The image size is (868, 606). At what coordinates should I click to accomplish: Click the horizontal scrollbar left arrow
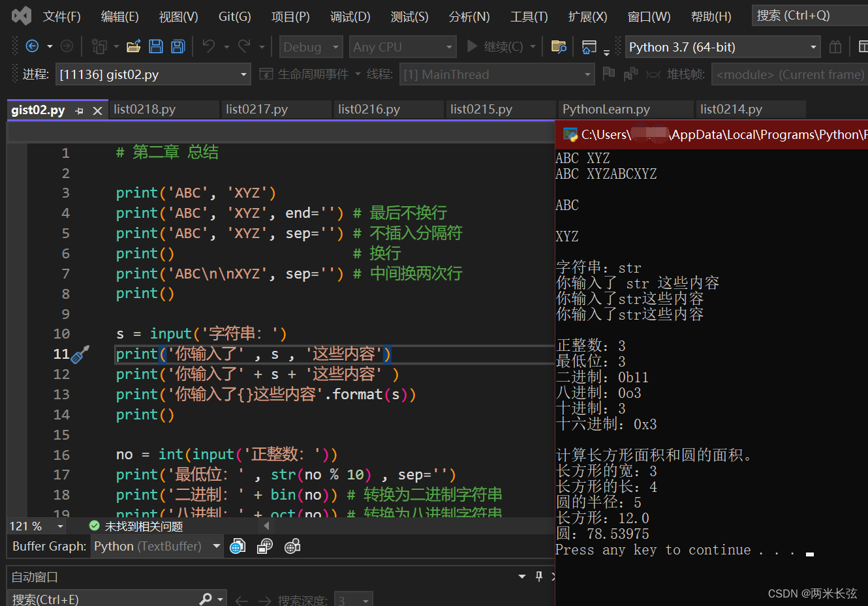point(266,526)
